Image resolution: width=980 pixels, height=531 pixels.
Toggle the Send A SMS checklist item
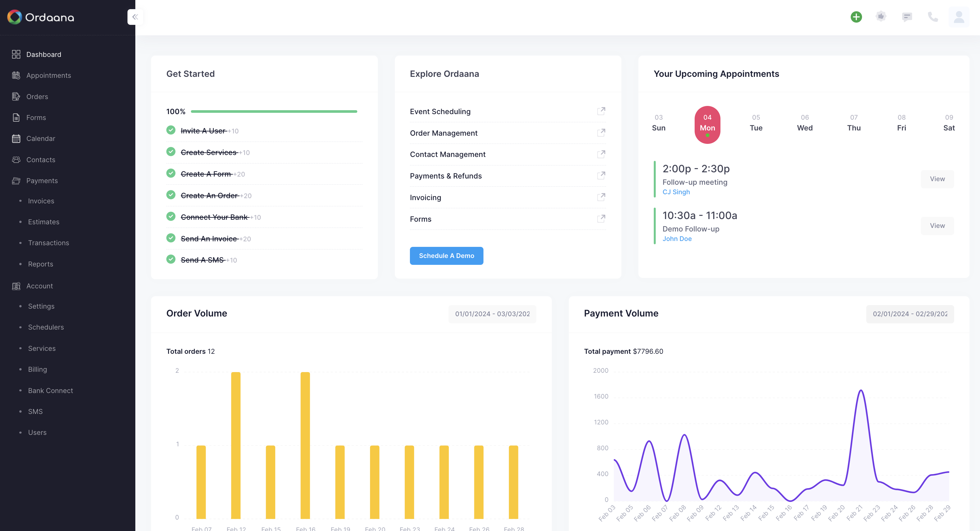tap(171, 259)
